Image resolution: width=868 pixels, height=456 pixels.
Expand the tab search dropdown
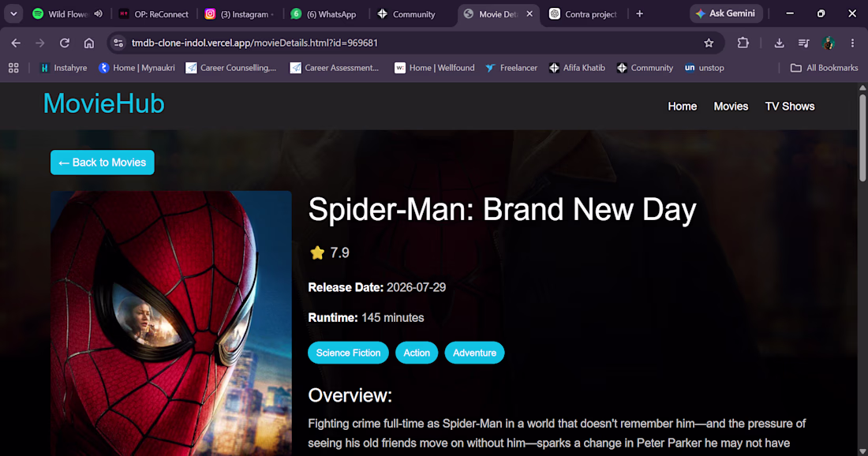(13, 14)
